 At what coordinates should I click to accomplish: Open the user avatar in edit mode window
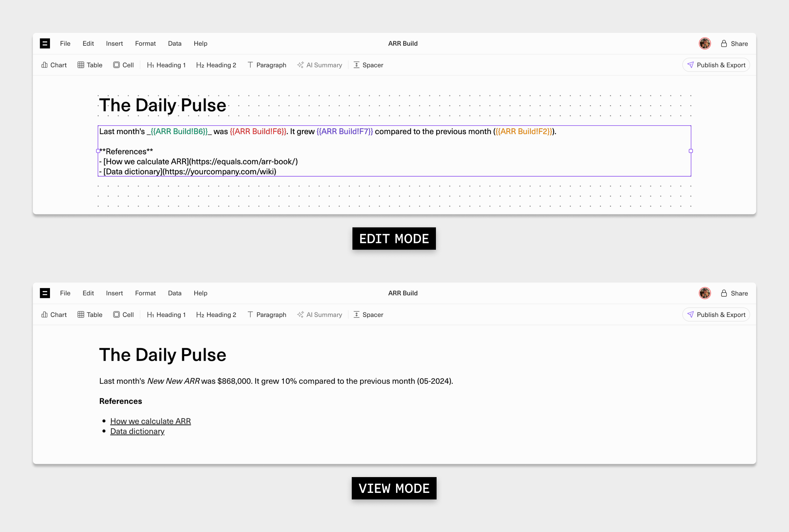[705, 43]
